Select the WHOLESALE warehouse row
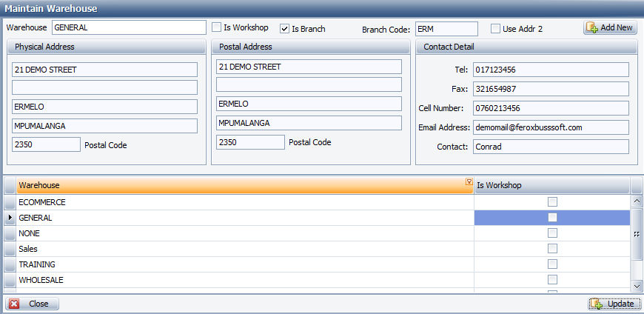644x314 pixels. click(245, 280)
